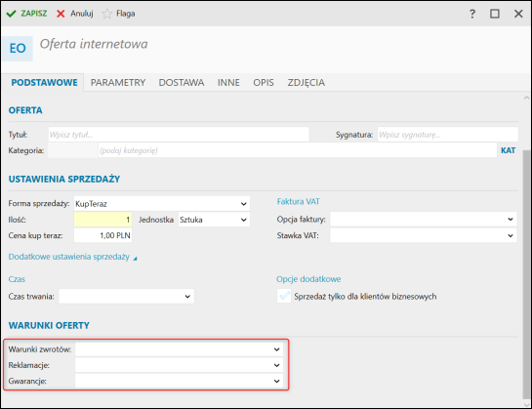Close the Oferta internetowa window
This screenshot has height=409, width=532.
coord(518,14)
